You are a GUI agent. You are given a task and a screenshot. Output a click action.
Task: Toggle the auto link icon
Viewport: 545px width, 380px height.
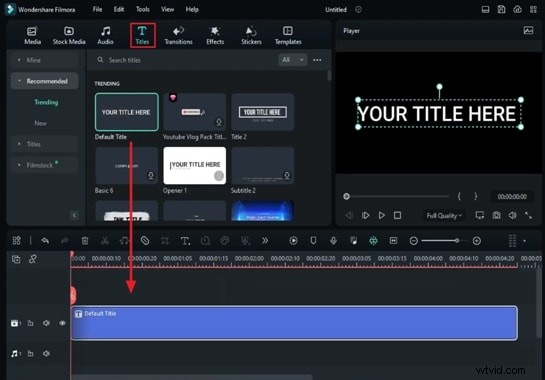pos(33,259)
